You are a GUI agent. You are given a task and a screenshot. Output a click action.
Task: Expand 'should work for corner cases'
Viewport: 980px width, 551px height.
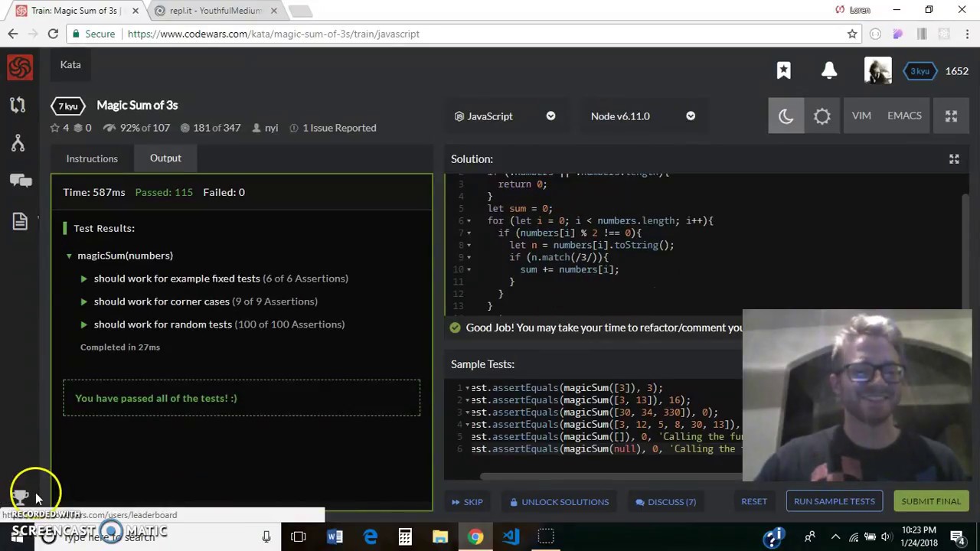[83, 302]
